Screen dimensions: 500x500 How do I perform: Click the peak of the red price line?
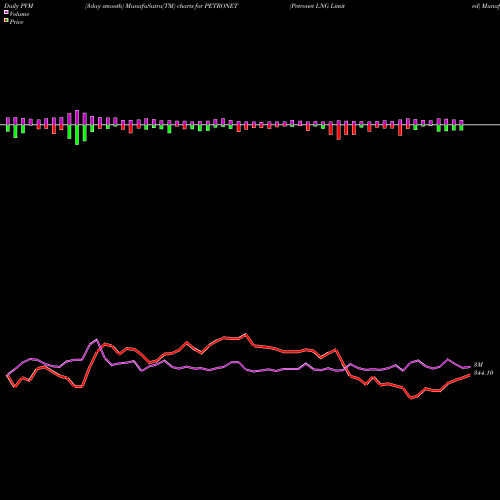246,334
